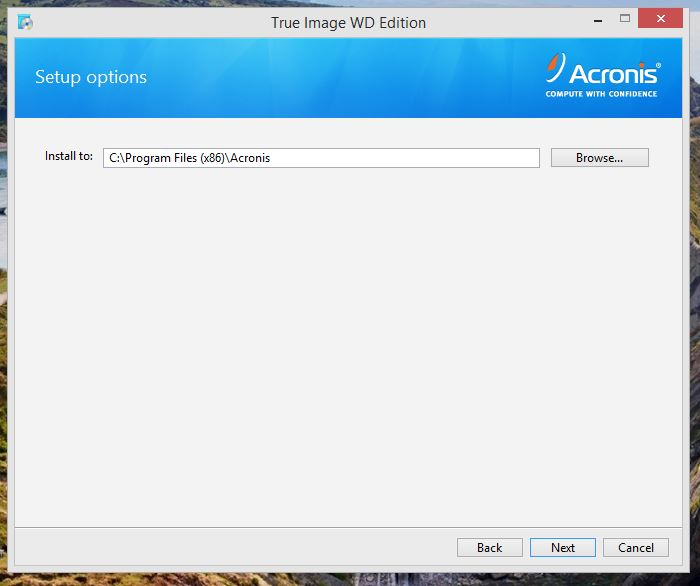The image size is (700, 586).
Task: Proceed by pressing the Next button
Action: [563, 547]
